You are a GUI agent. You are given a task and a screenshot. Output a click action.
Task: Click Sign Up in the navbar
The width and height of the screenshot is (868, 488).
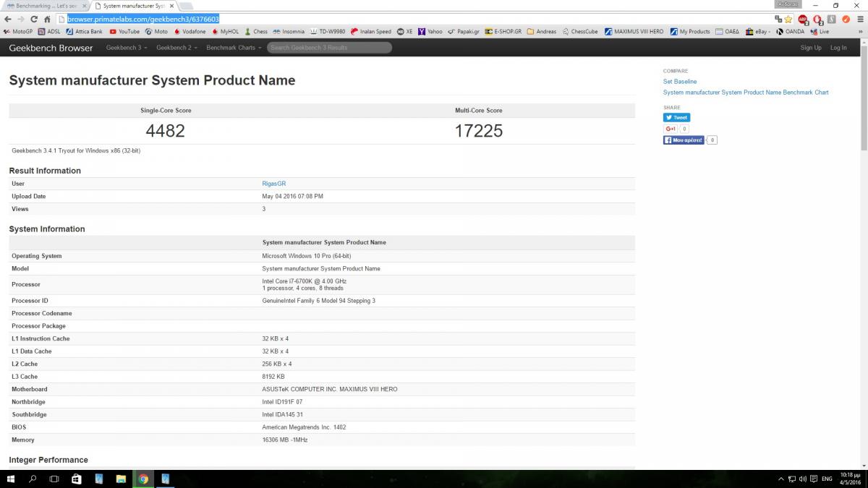point(811,48)
